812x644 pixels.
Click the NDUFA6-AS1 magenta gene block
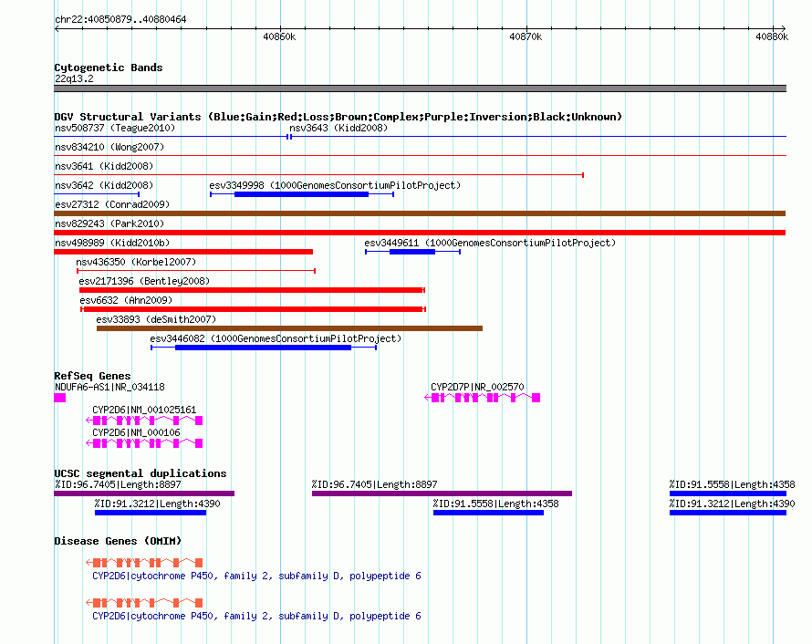pos(60,398)
